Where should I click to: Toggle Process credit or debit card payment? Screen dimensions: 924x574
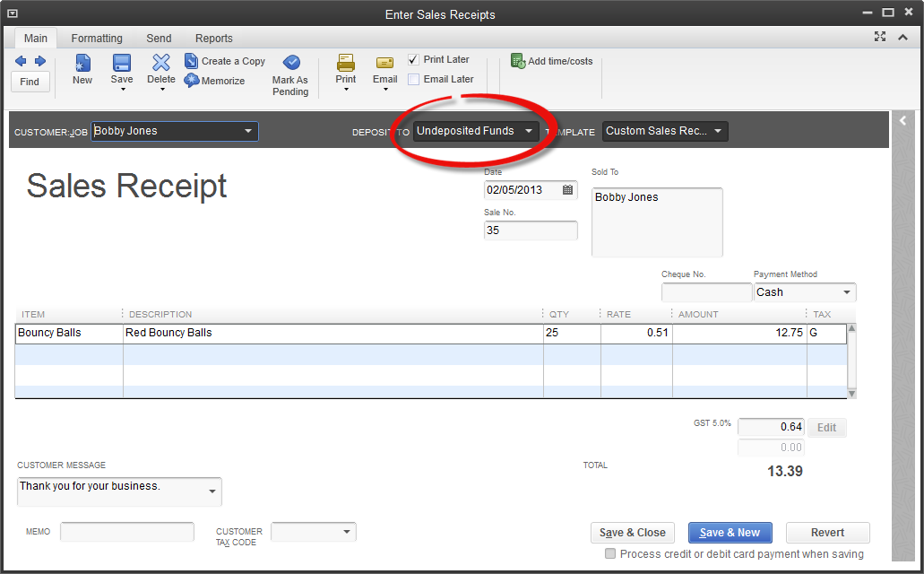610,554
